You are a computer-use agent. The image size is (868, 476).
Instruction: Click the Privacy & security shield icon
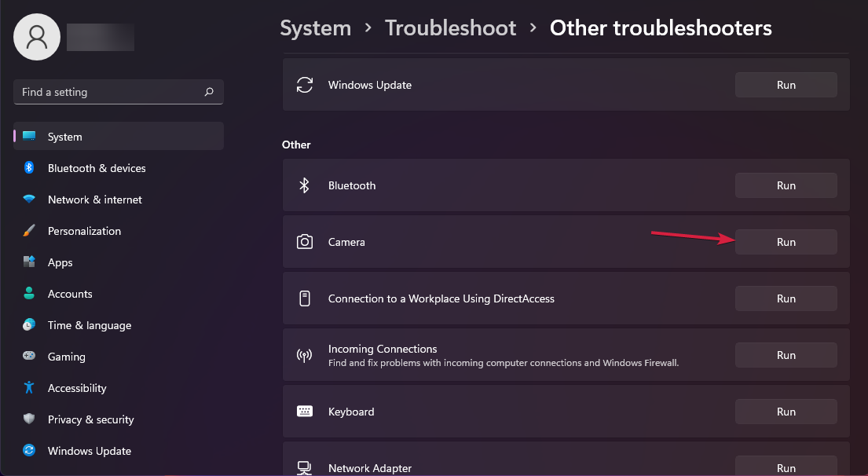pyautogui.click(x=28, y=419)
